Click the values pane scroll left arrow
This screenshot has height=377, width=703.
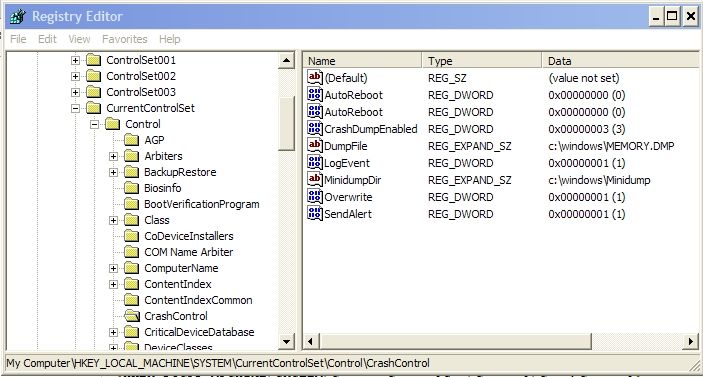coord(310,342)
